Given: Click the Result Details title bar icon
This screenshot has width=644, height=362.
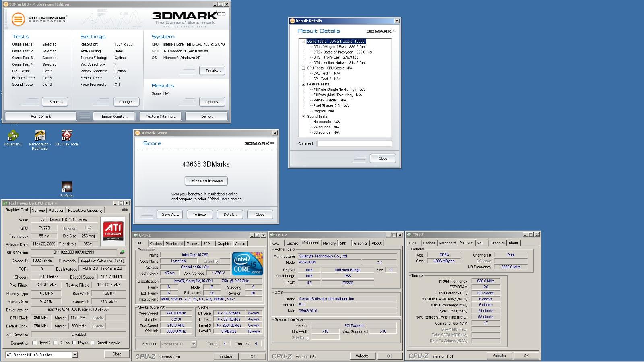Looking at the screenshot, I should (292, 21).
